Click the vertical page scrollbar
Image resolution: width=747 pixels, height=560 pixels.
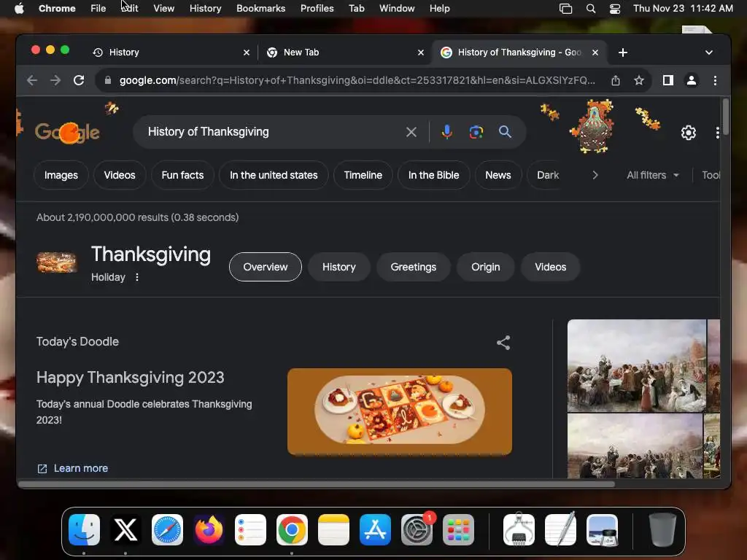pyautogui.click(x=726, y=117)
